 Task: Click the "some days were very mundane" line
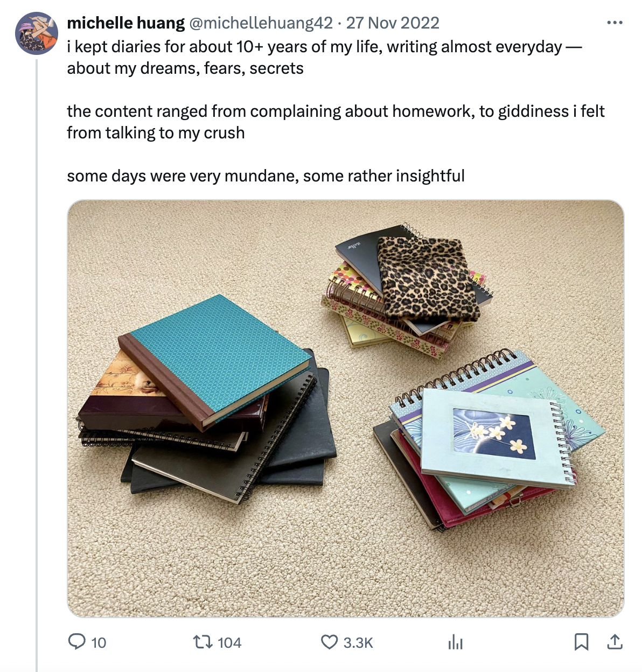[x=266, y=176]
